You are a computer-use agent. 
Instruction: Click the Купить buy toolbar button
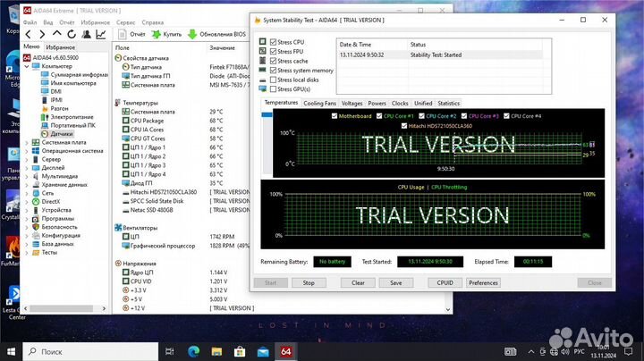166,35
